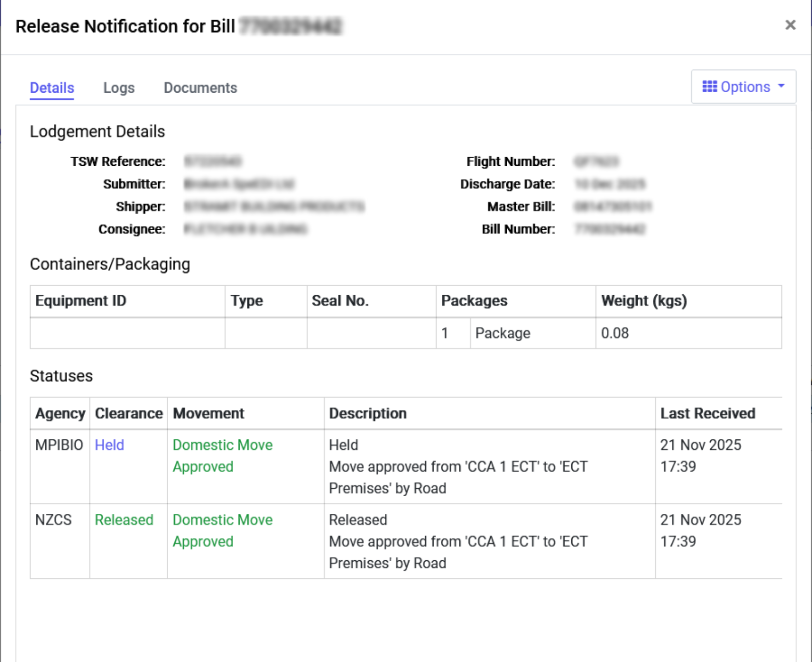The image size is (812, 662).
Task: Click the Agency column header in Statuses
Action: (x=60, y=413)
